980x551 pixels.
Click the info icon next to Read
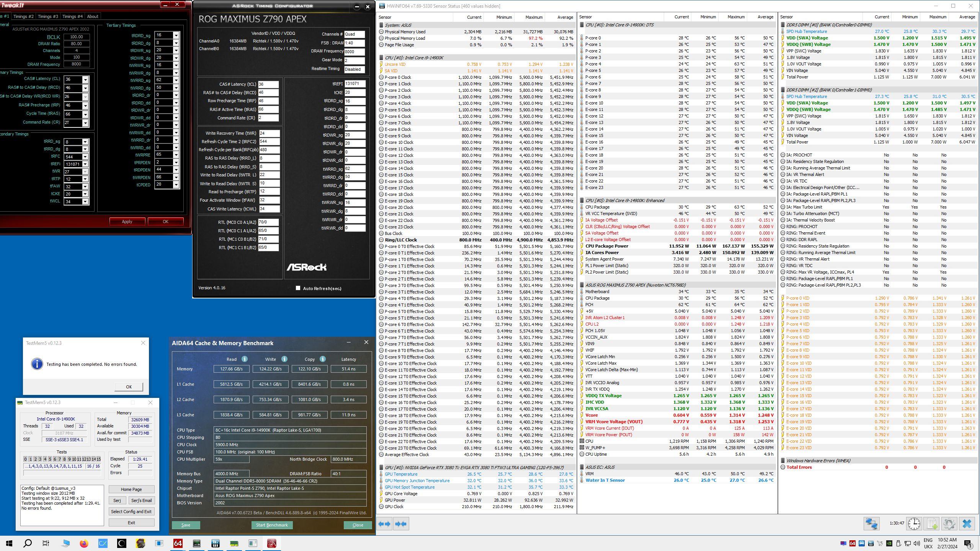coord(244,359)
